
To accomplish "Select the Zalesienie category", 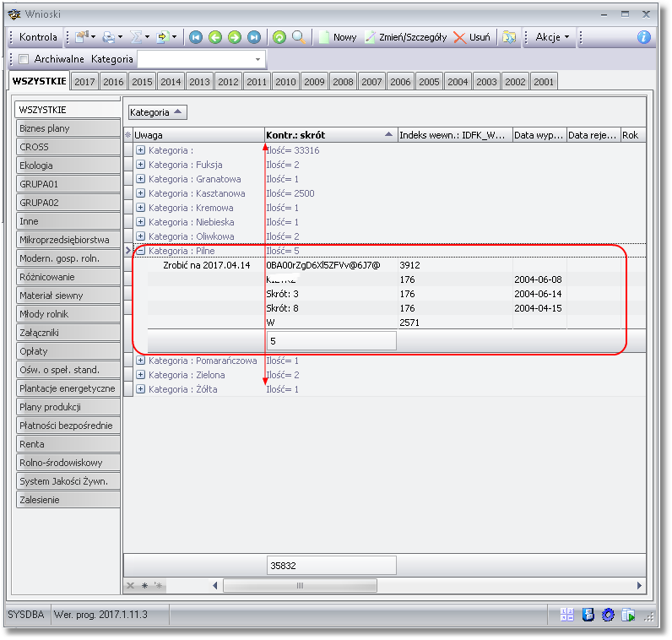I will 68,500.
